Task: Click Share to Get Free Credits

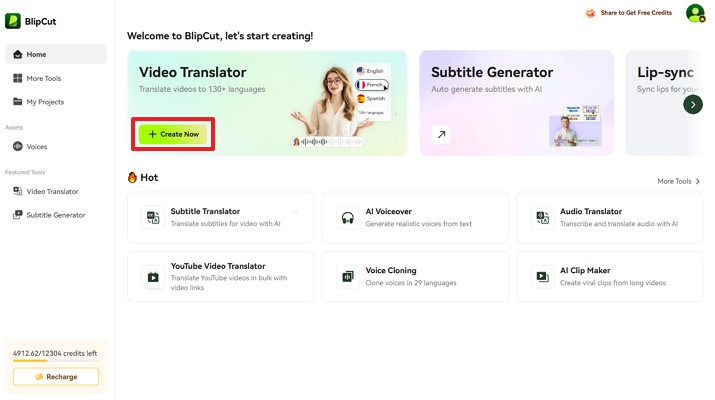Action: (x=636, y=13)
